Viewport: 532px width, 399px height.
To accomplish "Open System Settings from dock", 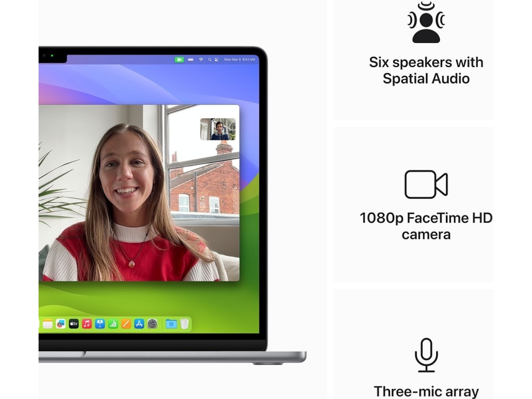I will [153, 324].
